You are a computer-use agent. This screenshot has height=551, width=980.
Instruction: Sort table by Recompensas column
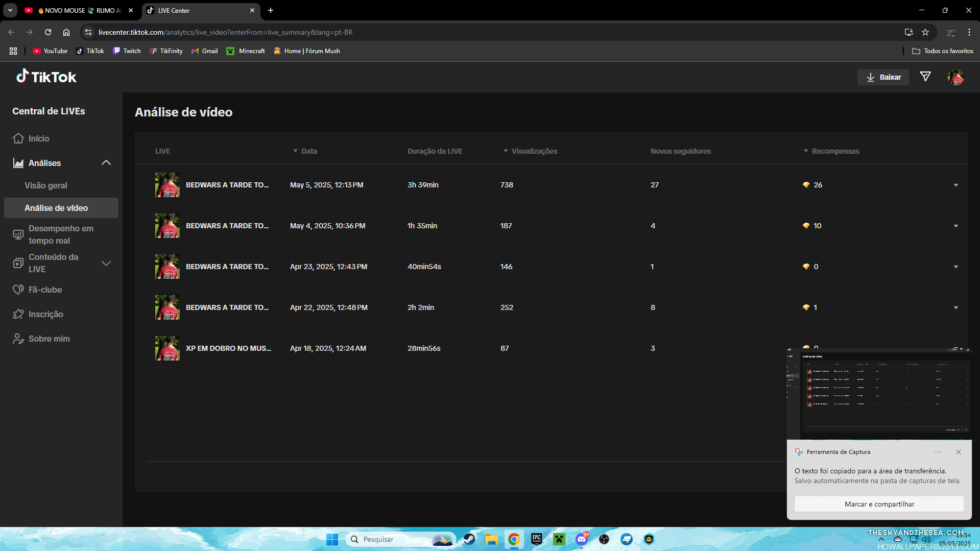pyautogui.click(x=831, y=151)
